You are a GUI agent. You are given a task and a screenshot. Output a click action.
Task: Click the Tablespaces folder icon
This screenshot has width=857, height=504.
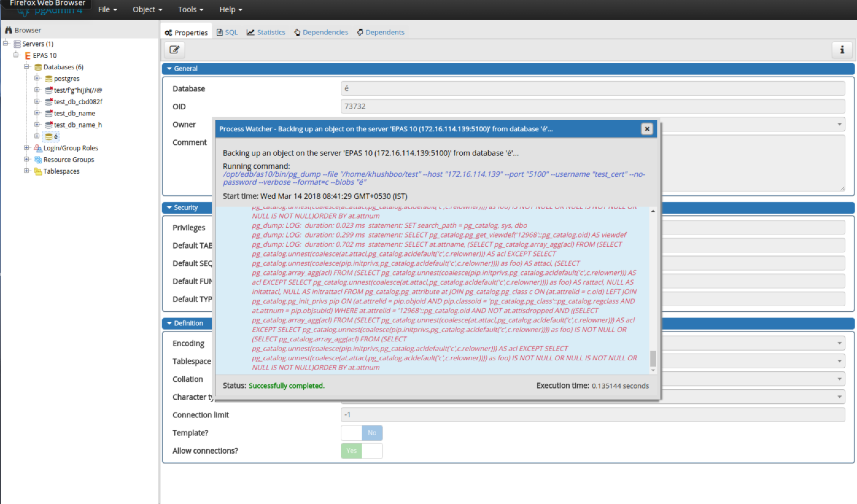pyautogui.click(x=38, y=171)
